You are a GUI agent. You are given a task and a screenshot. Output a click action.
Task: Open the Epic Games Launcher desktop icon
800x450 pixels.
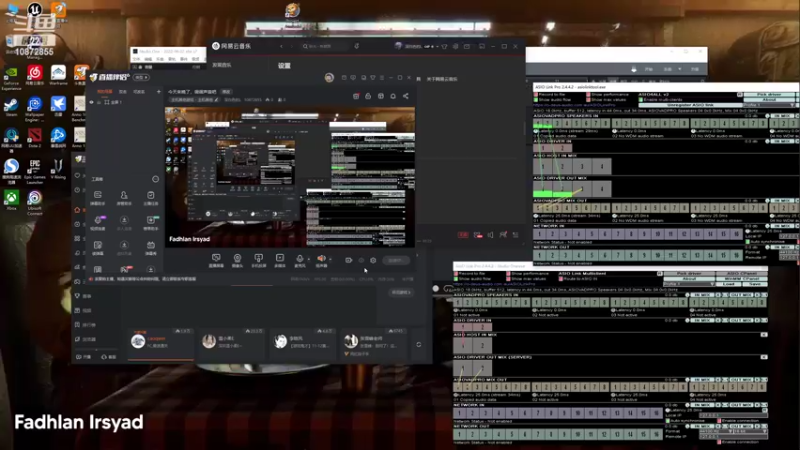pos(35,171)
